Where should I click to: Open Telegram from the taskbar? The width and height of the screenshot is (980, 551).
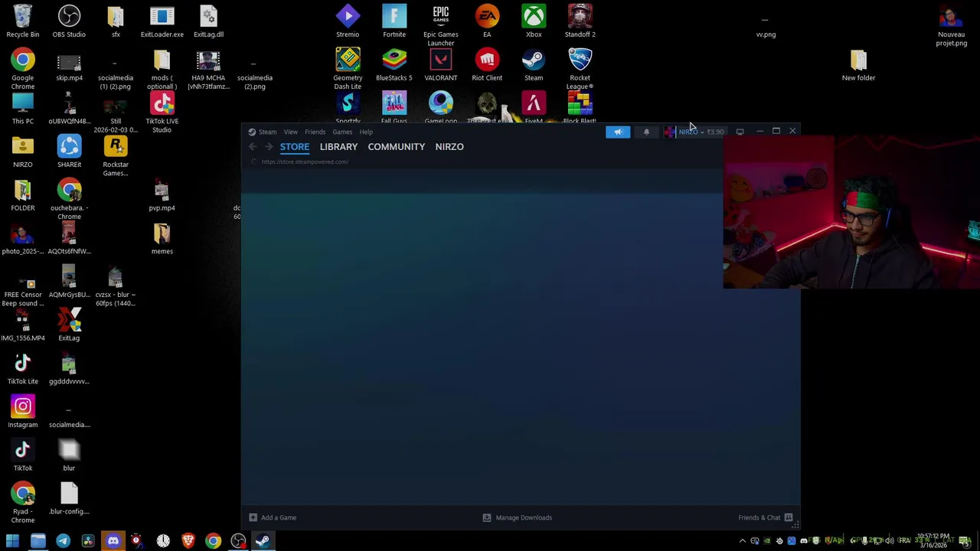[x=63, y=541]
